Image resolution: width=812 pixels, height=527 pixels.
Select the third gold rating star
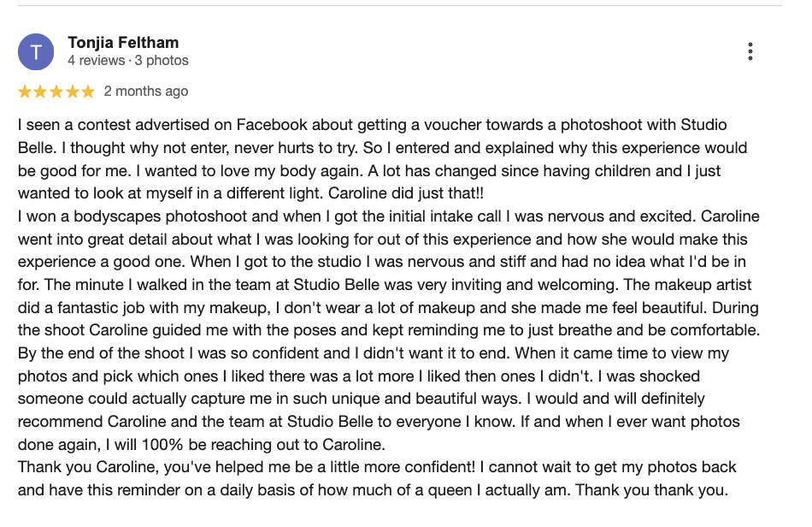click(56, 92)
